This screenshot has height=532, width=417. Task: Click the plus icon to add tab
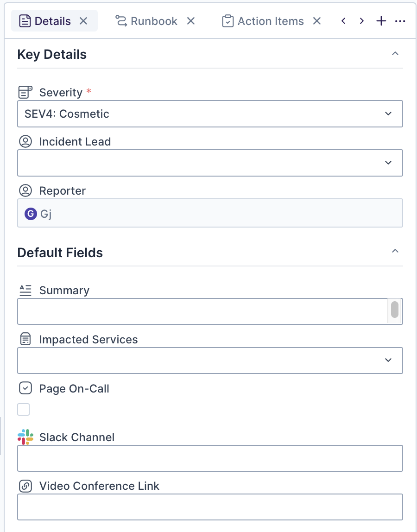pyautogui.click(x=381, y=21)
